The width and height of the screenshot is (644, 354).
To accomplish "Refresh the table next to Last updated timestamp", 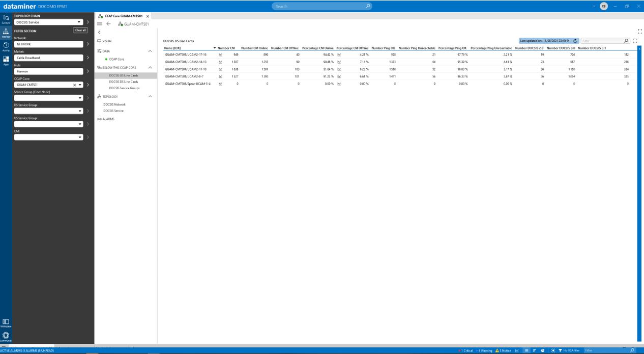I will (575, 41).
